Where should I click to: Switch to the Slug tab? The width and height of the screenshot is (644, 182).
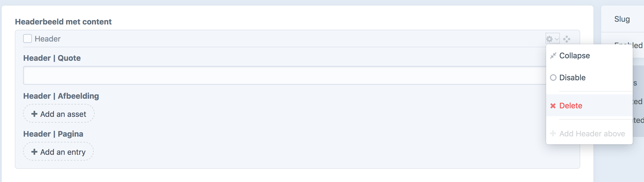[x=622, y=19]
